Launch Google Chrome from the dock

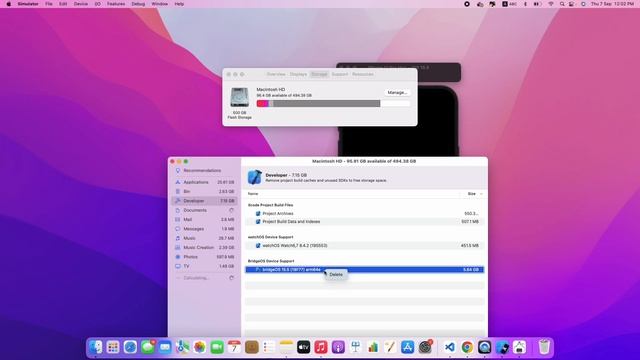pos(467,347)
